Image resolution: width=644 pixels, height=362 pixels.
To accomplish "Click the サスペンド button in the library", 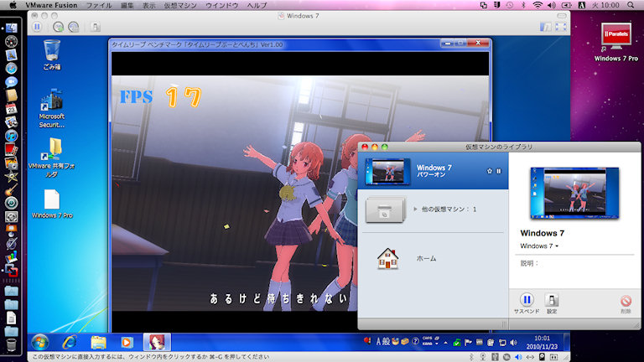I will (x=527, y=303).
